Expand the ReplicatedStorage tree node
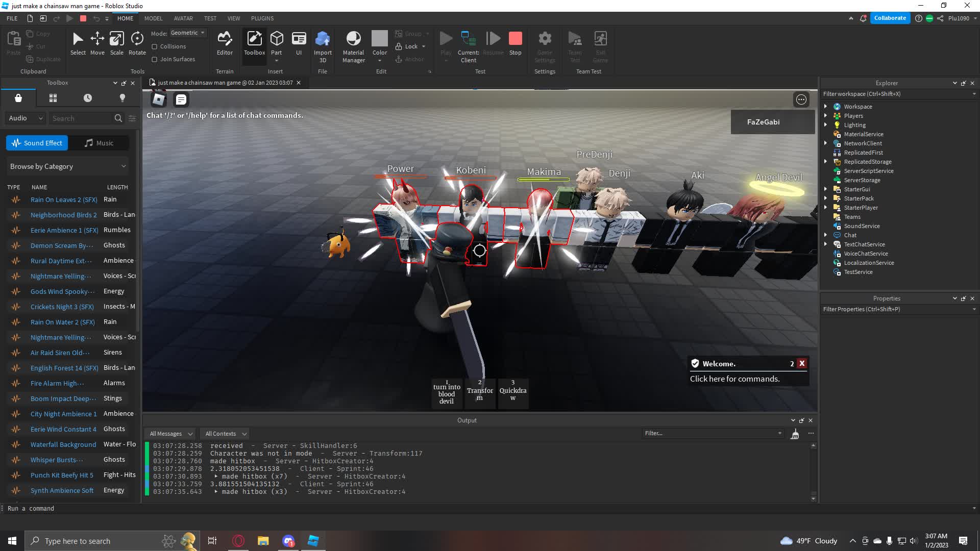Screen dimensions: 980x551 (x=825, y=162)
